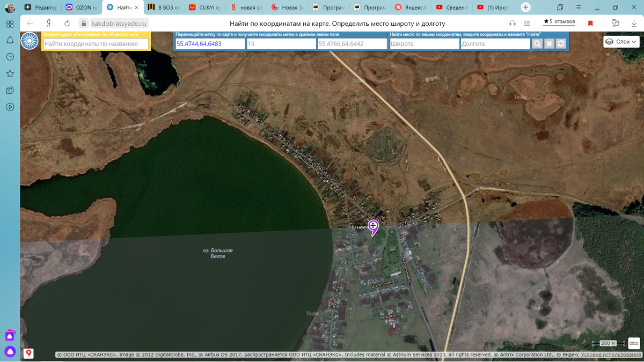Switch to the Сведени YouTube tab

[452, 8]
